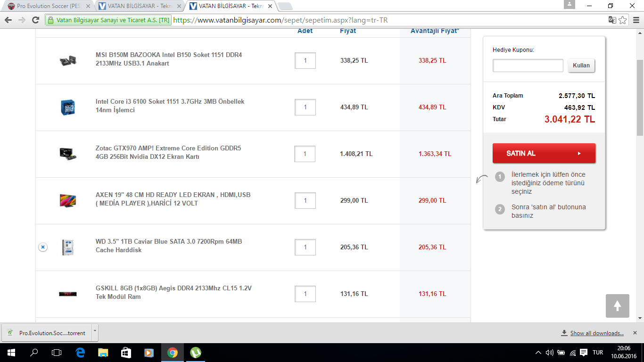Click the quantity box for Intel Core i3 6100

click(305, 107)
